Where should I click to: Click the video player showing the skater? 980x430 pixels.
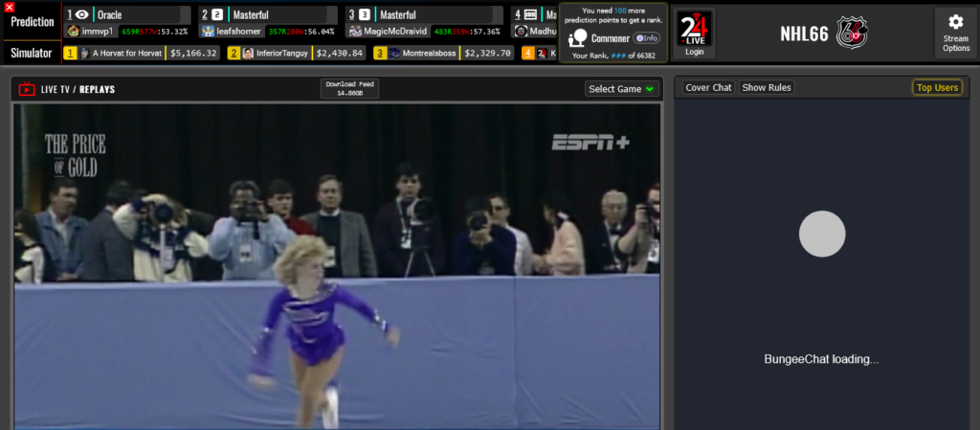tap(337, 266)
